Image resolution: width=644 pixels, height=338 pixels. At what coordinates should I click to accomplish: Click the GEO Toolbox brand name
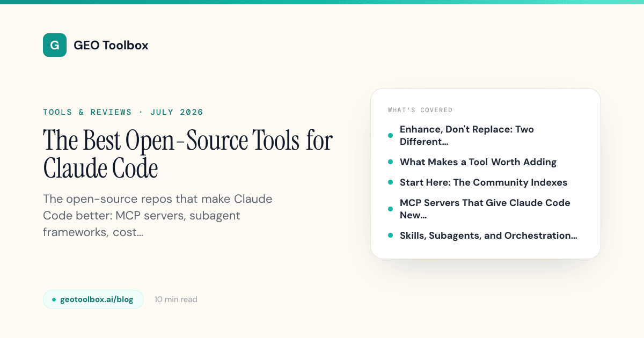(111, 46)
